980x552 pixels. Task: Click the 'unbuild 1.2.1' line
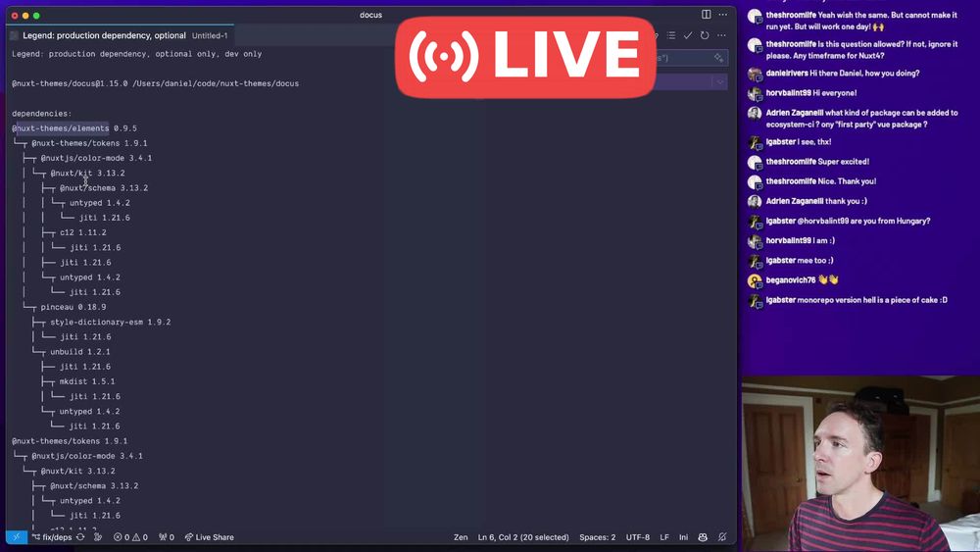click(80, 352)
